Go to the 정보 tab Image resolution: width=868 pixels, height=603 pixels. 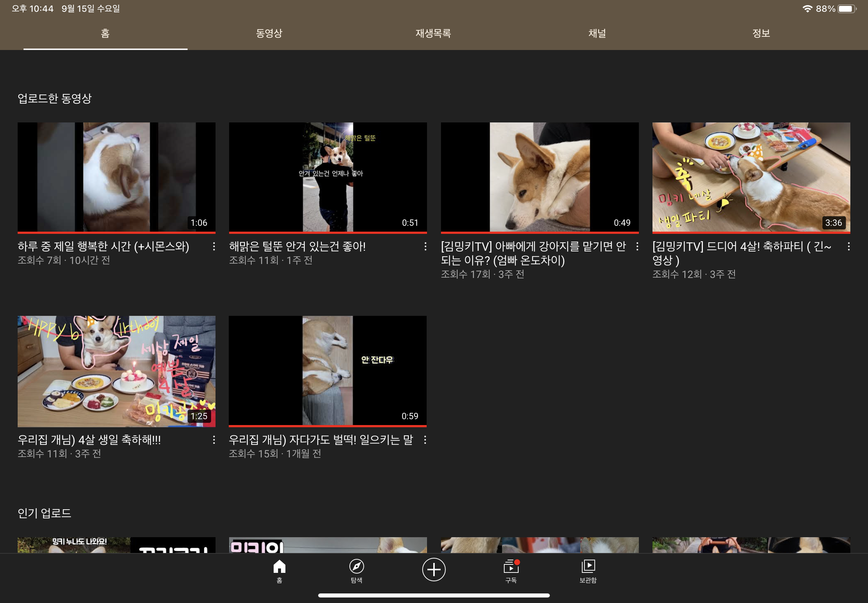(761, 33)
